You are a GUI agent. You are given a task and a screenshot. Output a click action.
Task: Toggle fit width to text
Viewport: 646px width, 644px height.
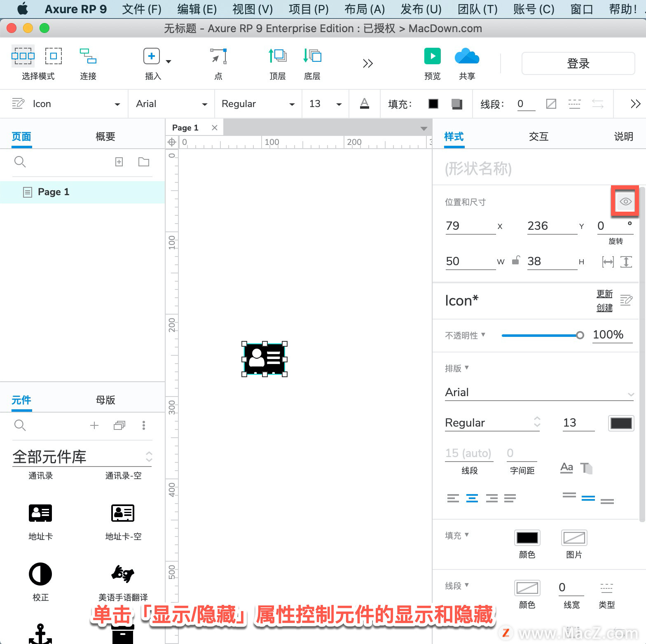pos(608,261)
